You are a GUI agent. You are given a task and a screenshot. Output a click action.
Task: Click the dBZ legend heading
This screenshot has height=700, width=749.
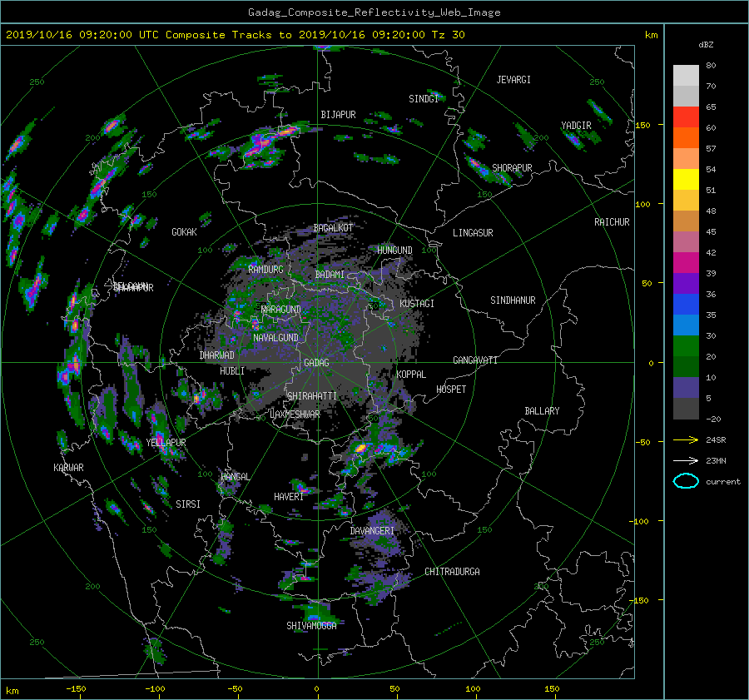(x=706, y=45)
